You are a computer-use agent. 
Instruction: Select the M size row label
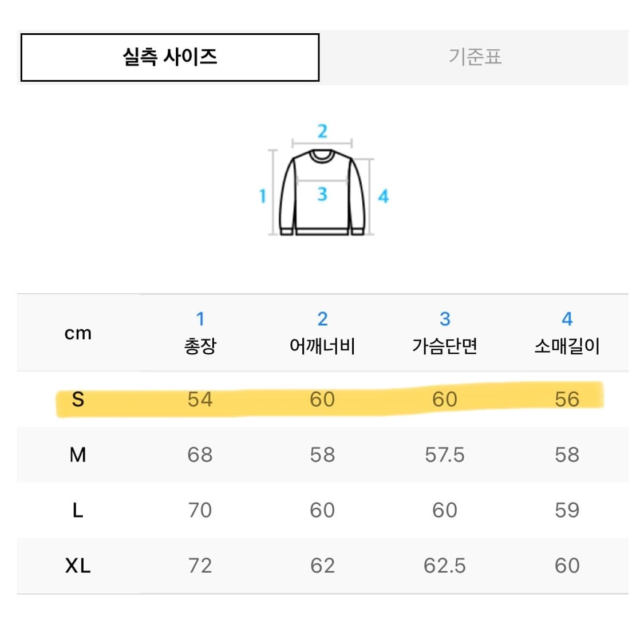click(78, 455)
